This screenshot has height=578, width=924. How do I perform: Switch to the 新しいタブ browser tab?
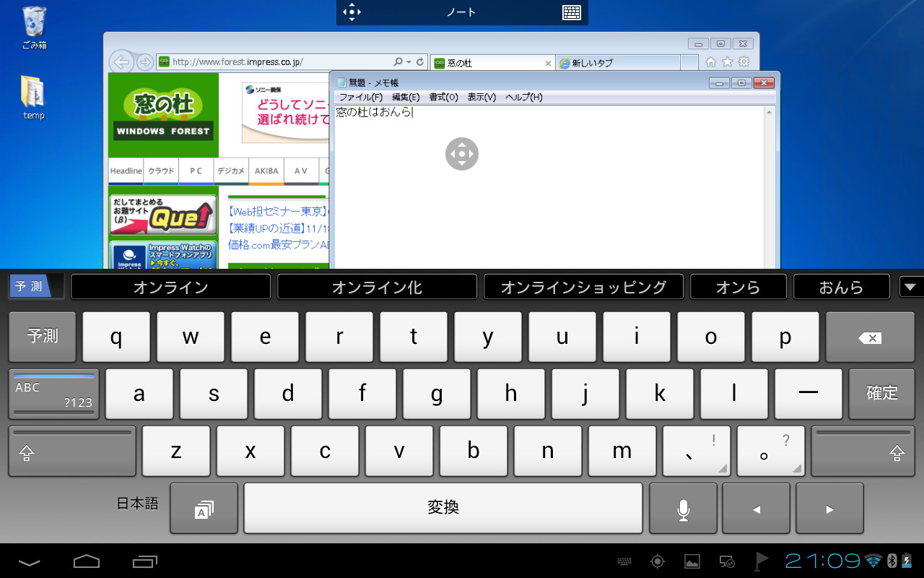[x=615, y=63]
